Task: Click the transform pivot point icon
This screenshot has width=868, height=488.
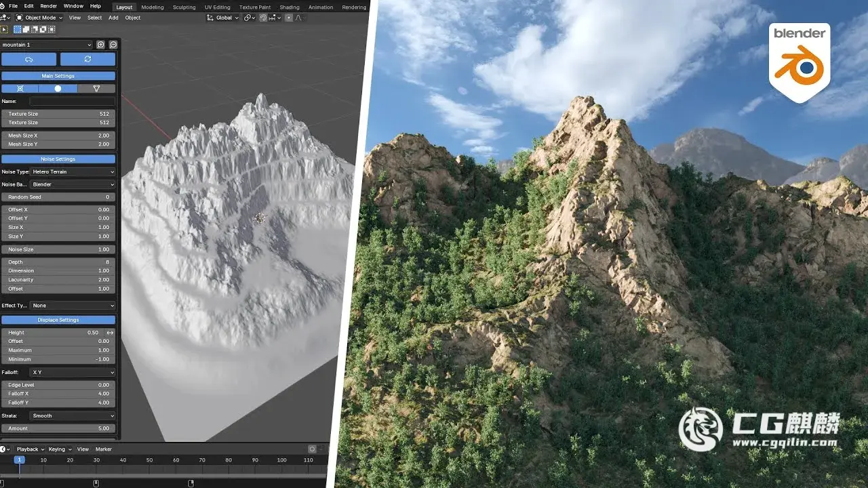Action: 249,18
